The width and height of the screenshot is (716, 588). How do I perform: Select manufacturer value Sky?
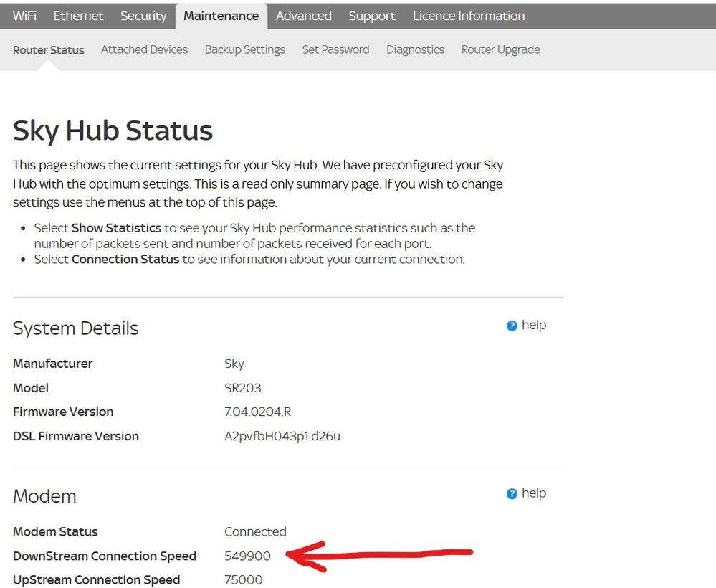[234, 364]
